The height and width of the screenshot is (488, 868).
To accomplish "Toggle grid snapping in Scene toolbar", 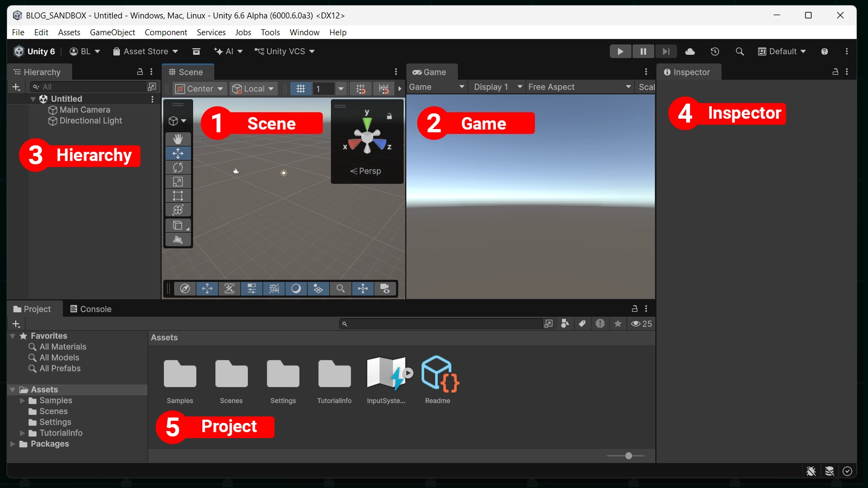I will pyautogui.click(x=361, y=88).
